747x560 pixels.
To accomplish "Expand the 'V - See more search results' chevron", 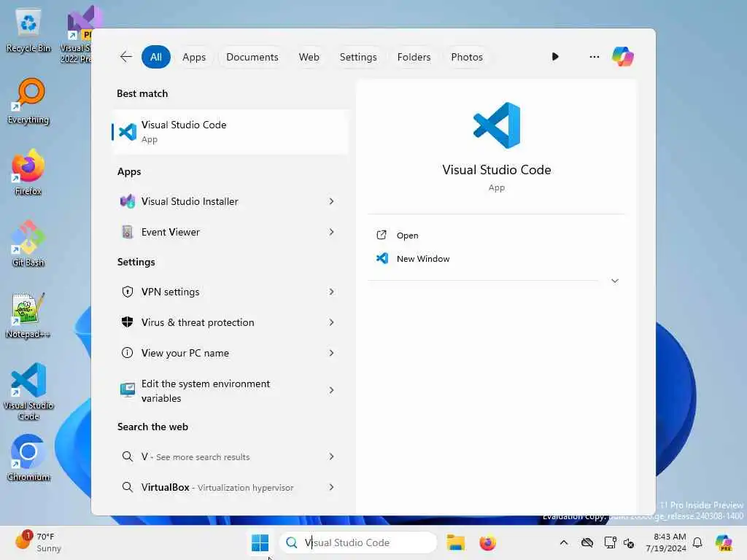I will [332, 456].
